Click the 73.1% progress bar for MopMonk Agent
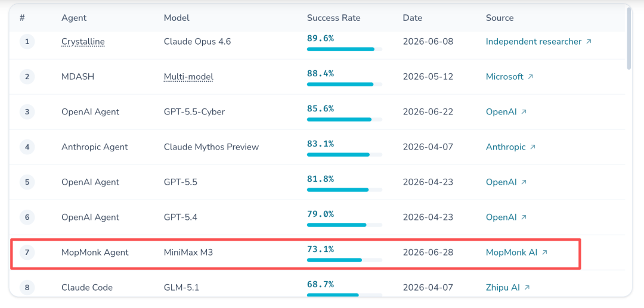 point(345,260)
